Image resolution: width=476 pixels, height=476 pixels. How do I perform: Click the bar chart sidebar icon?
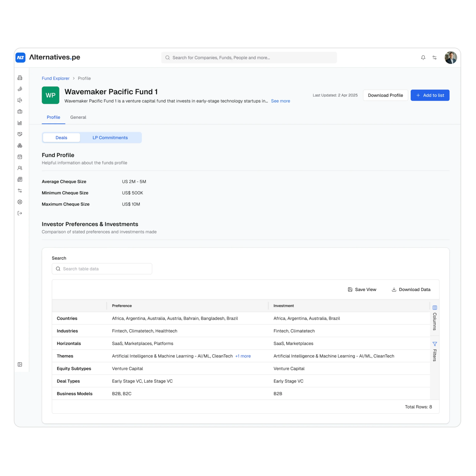point(20,123)
